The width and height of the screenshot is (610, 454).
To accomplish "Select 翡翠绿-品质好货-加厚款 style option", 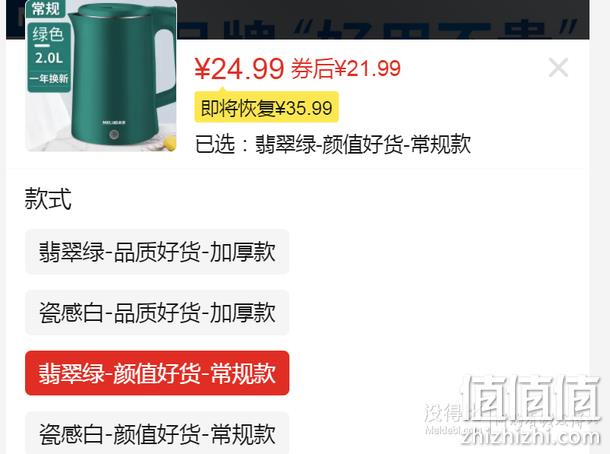I will click(x=157, y=252).
